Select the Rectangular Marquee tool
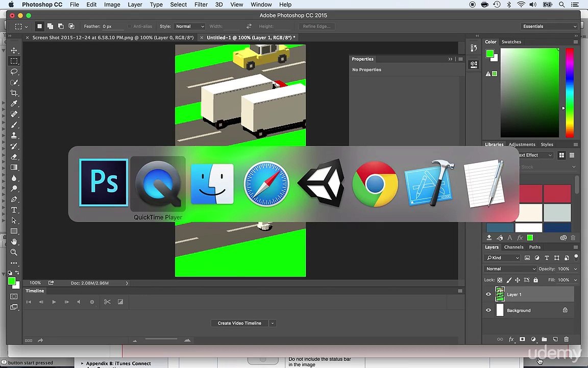The width and height of the screenshot is (588, 368). 14,61
